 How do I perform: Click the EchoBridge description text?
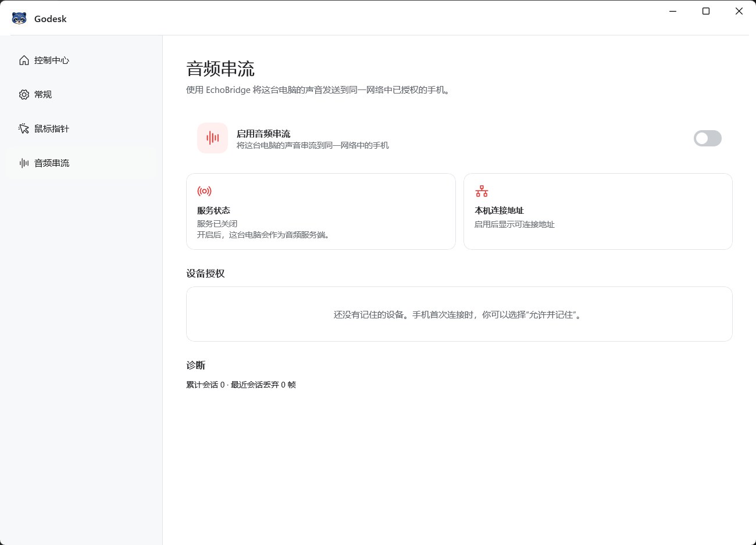pyautogui.click(x=319, y=90)
